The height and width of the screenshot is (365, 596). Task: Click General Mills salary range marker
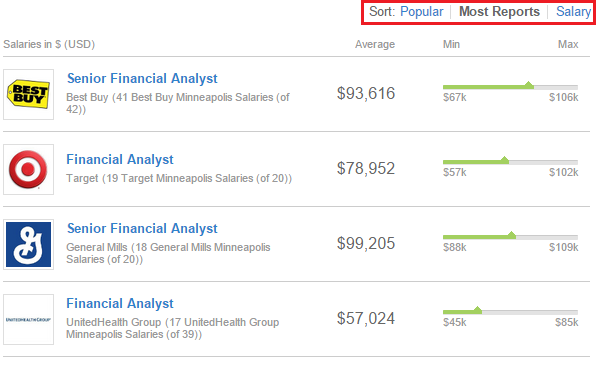(x=512, y=235)
